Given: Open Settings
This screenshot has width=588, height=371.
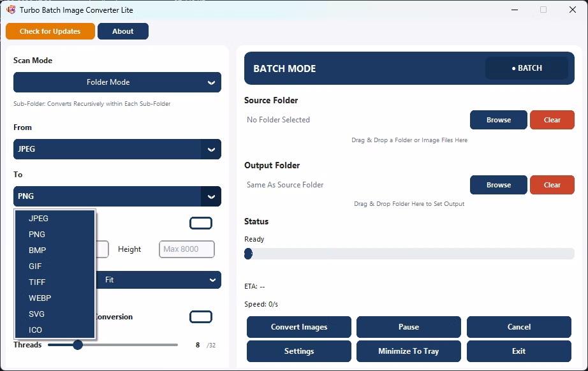Looking at the screenshot, I should pos(299,351).
